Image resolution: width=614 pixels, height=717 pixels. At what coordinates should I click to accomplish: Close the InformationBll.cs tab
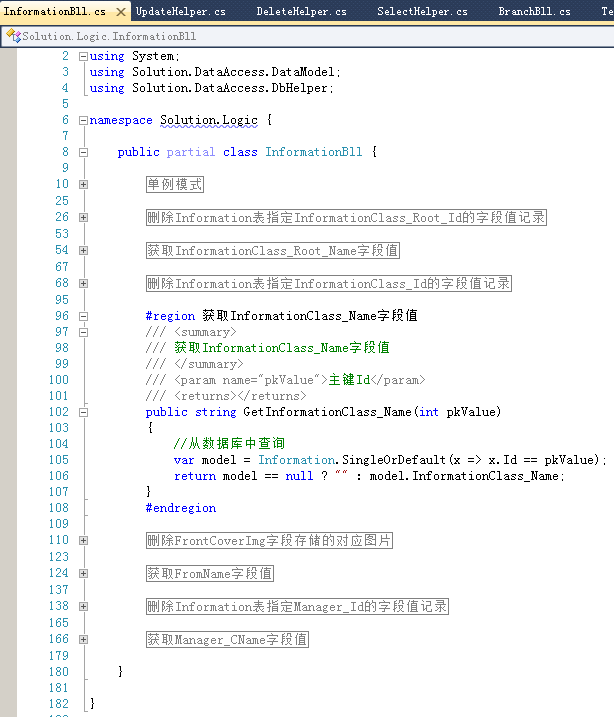(119, 12)
